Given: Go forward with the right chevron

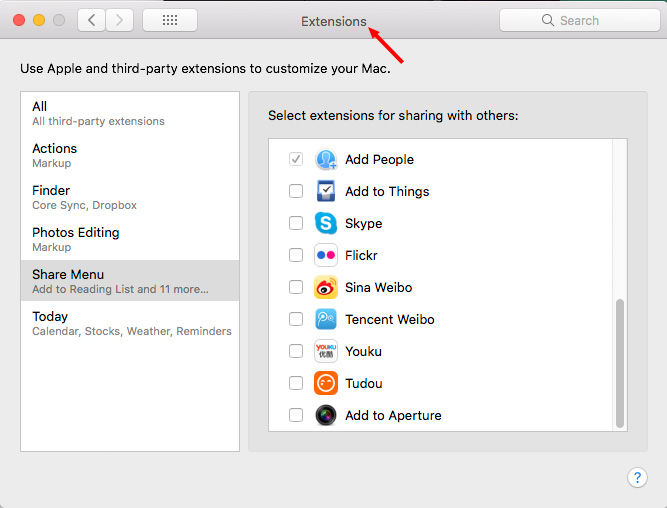Looking at the screenshot, I should tap(120, 20).
